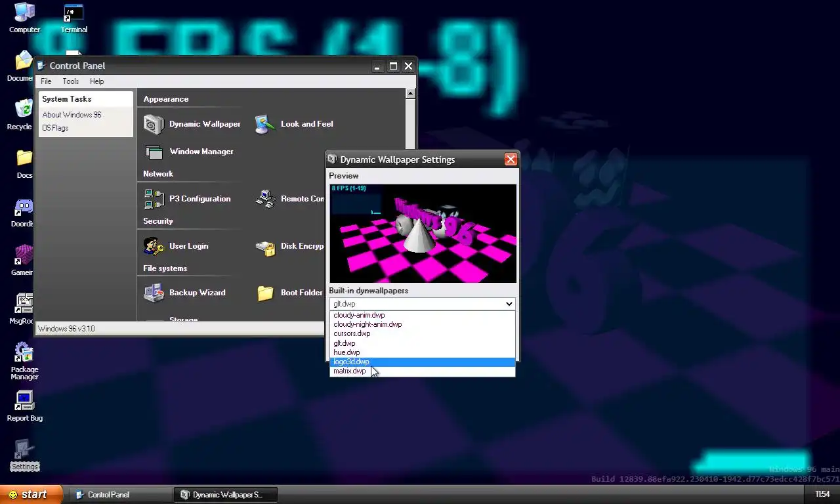The height and width of the screenshot is (504, 840).
Task: Click the Dynamic Wallpaper Settings title icon
Action: pos(333,159)
